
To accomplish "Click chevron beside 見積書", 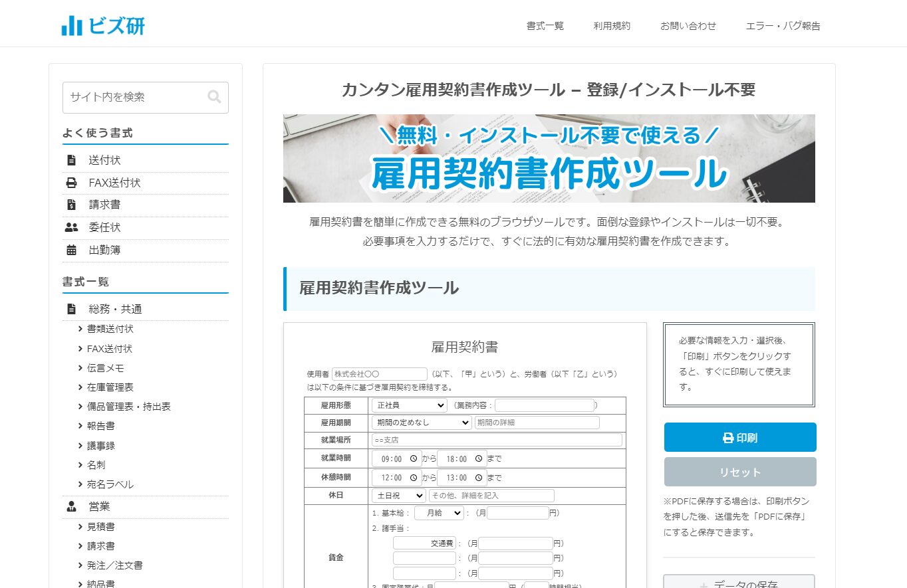I will coord(80,527).
